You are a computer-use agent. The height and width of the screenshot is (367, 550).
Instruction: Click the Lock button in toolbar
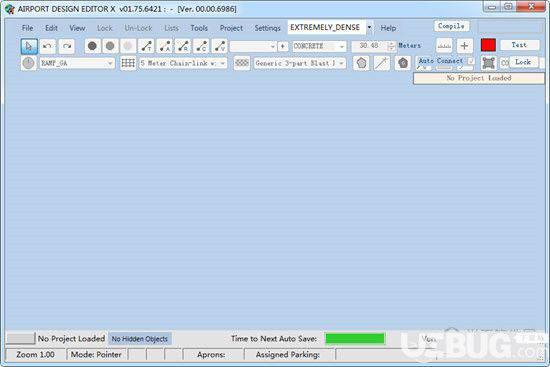523,62
